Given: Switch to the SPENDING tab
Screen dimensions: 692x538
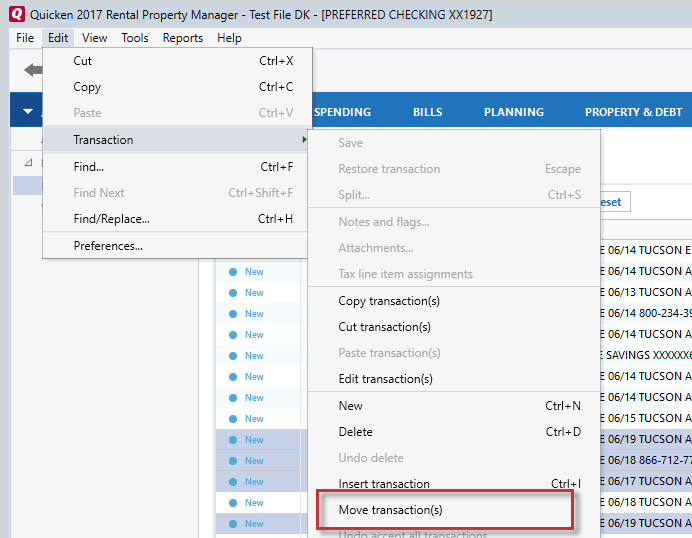Looking at the screenshot, I should (x=343, y=112).
